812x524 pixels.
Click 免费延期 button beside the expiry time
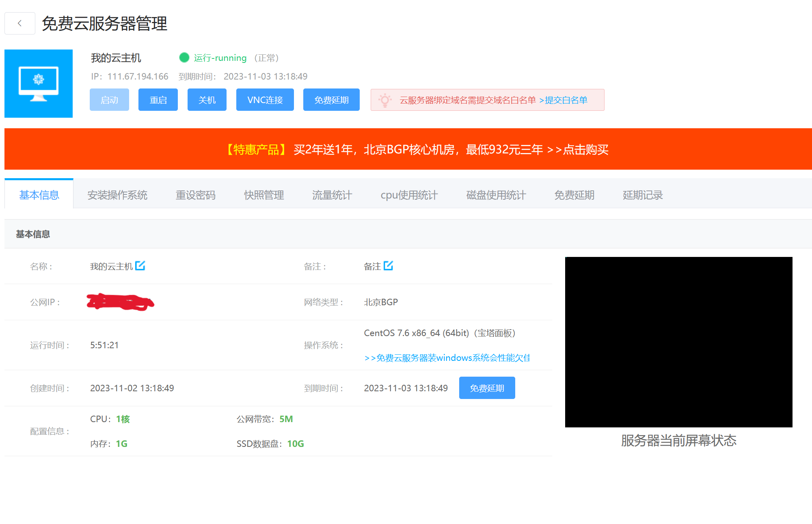coord(487,388)
